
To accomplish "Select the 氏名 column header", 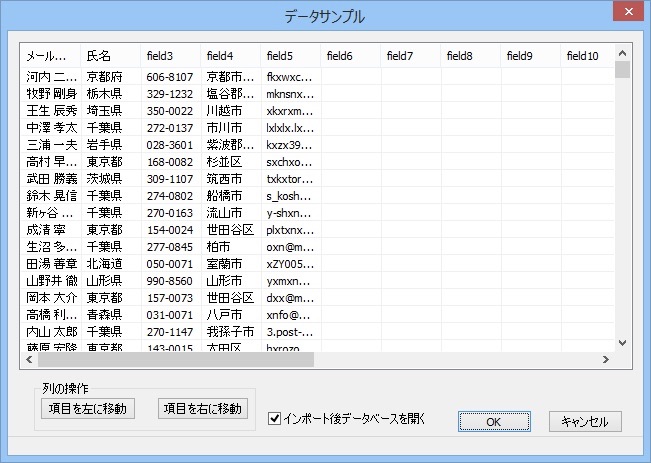I will coord(110,56).
